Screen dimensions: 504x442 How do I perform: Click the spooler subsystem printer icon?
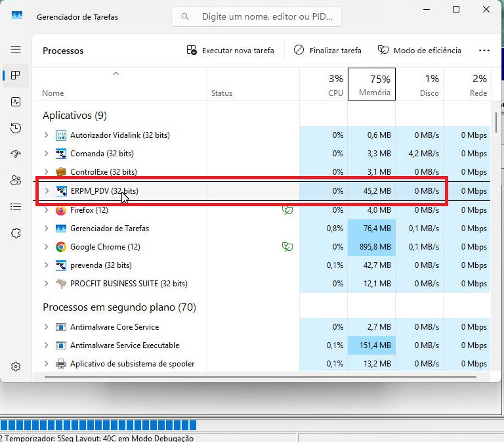click(61, 364)
